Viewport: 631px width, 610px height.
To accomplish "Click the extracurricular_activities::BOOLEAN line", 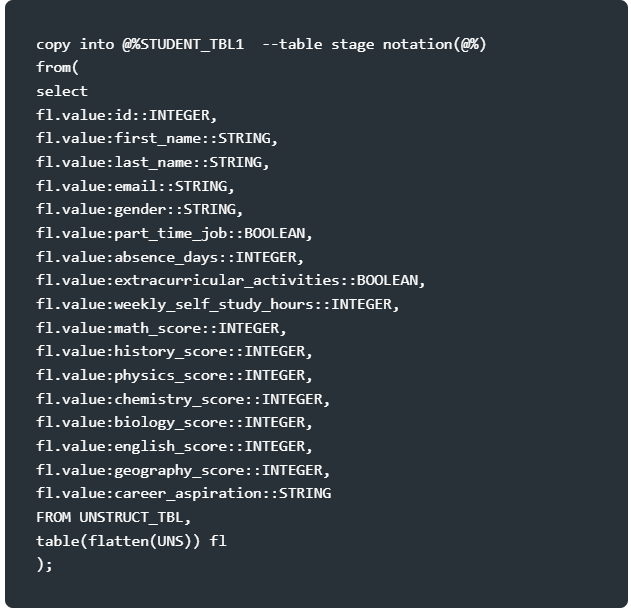I will pos(231,280).
